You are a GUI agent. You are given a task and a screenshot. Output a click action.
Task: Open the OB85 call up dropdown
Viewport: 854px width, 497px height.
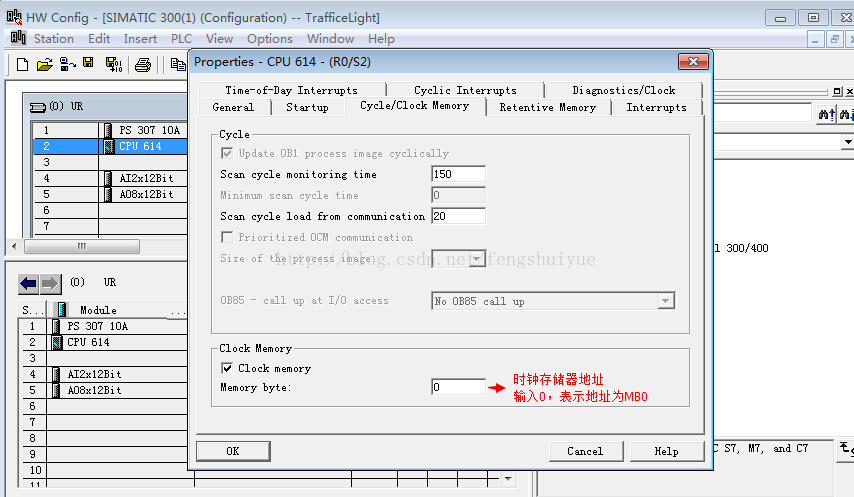666,301
